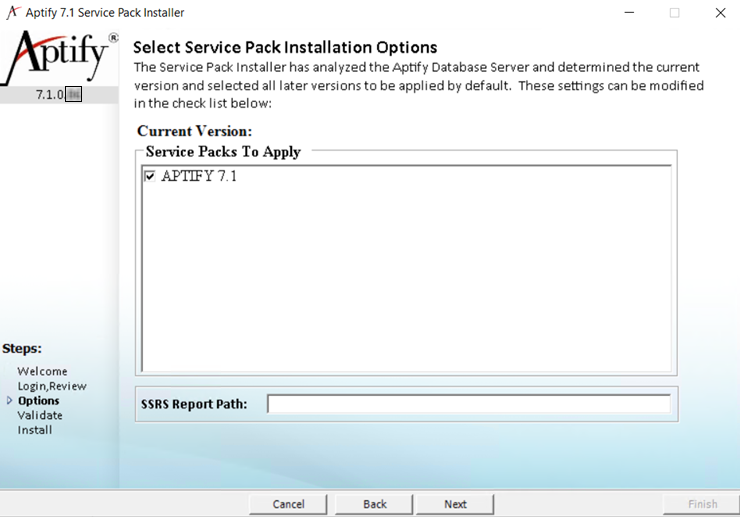The image size is (740, 517).
Task: Click the APTIFY 7.1 list entry text
Action: [199, 176]
